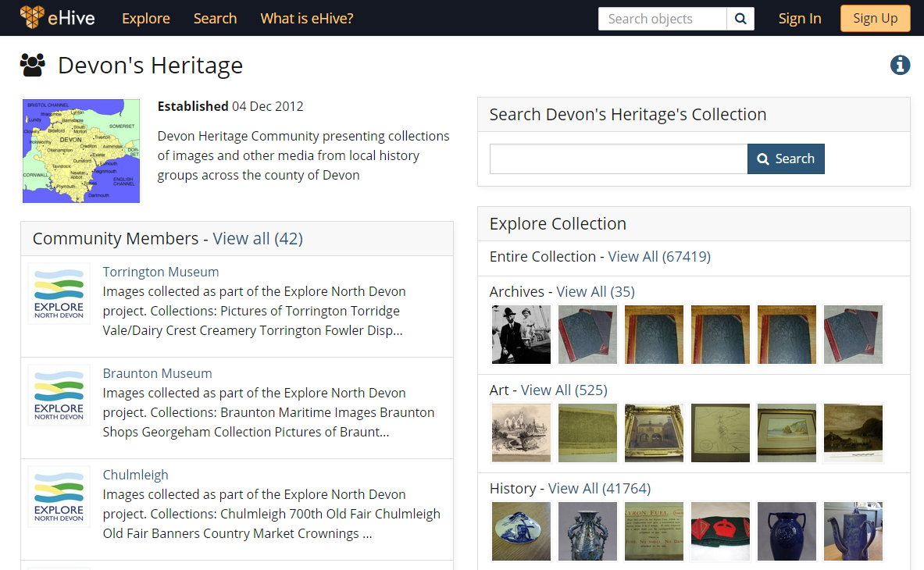The height and width of the screenshot is (570, 924).
Task: Click the Chulmleigh Explore North Devon logo
Action: 59,497
